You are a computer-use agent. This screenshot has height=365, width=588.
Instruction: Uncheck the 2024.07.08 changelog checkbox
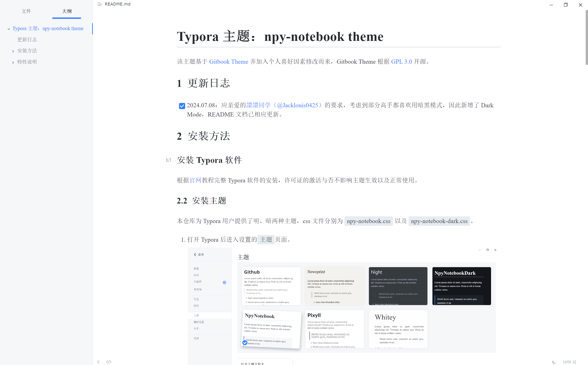point(182,106)
